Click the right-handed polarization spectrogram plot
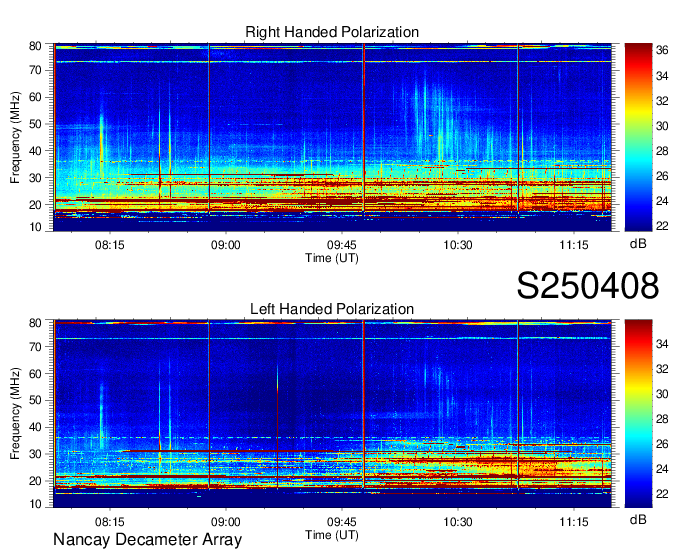The image size is (680, 552). pyautogui.click(x=333, y=137)
